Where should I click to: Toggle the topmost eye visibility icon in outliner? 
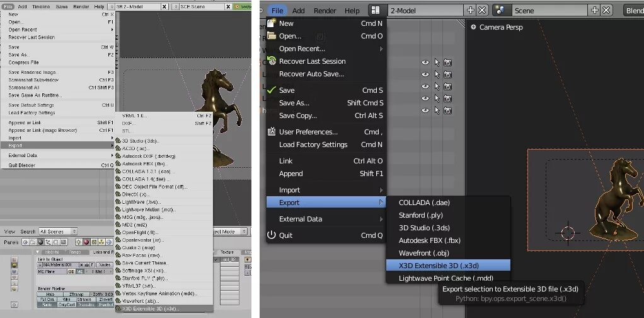pyautogui.click(x=425, y=62)
